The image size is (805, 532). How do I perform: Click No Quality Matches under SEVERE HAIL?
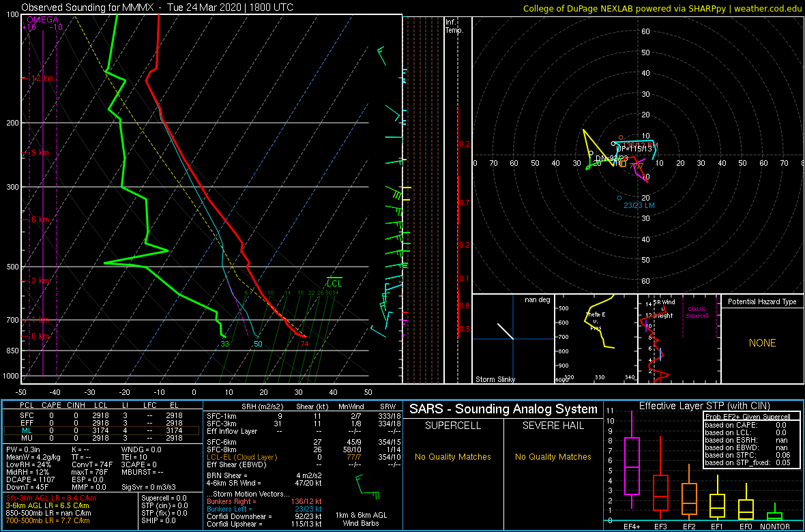[x=553, y=457]
